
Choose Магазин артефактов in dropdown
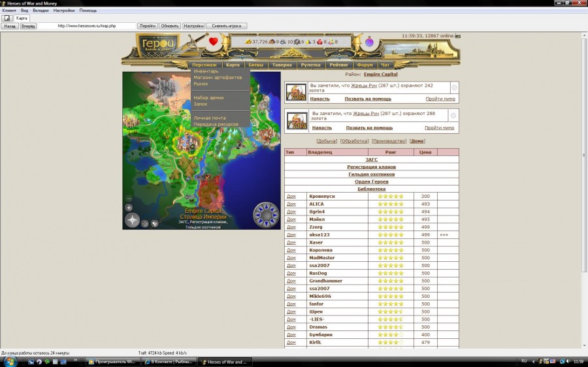[x=218, y=77]
